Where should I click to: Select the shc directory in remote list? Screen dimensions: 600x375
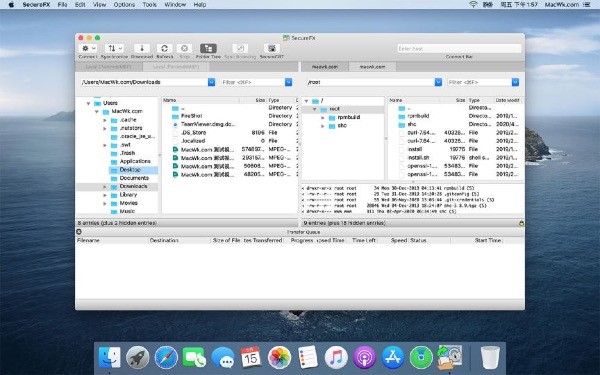412,124
